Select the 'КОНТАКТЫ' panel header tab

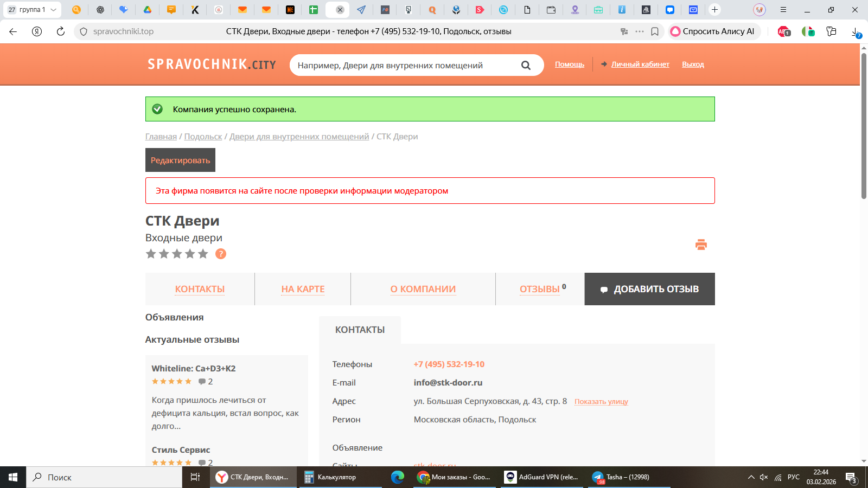pos(360,330)
